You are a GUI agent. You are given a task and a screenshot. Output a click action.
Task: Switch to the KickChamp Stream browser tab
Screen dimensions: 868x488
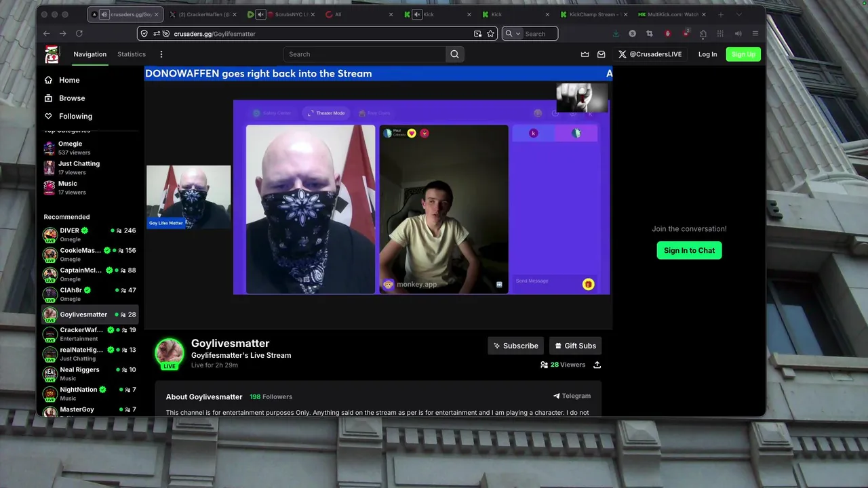click(594, 14)
